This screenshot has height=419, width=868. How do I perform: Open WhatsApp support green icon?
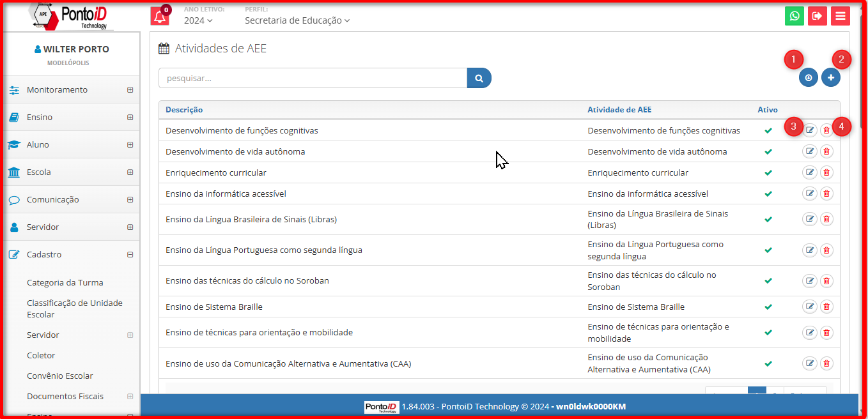point(794,16)
